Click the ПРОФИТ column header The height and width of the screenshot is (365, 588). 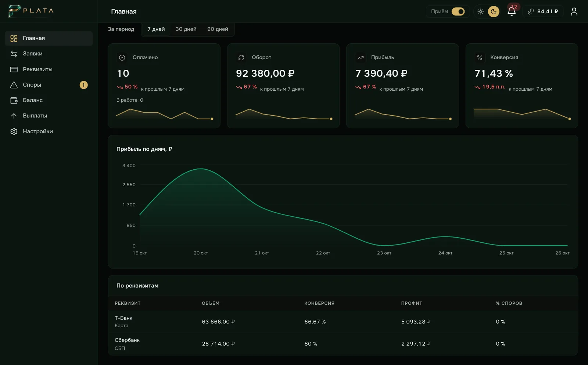point(412,303)
